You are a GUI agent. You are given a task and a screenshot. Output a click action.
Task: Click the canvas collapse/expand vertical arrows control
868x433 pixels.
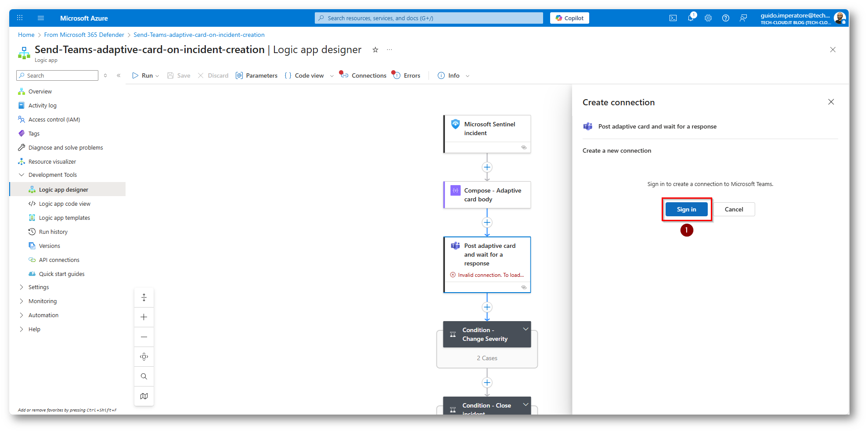[x=144, y=297]
